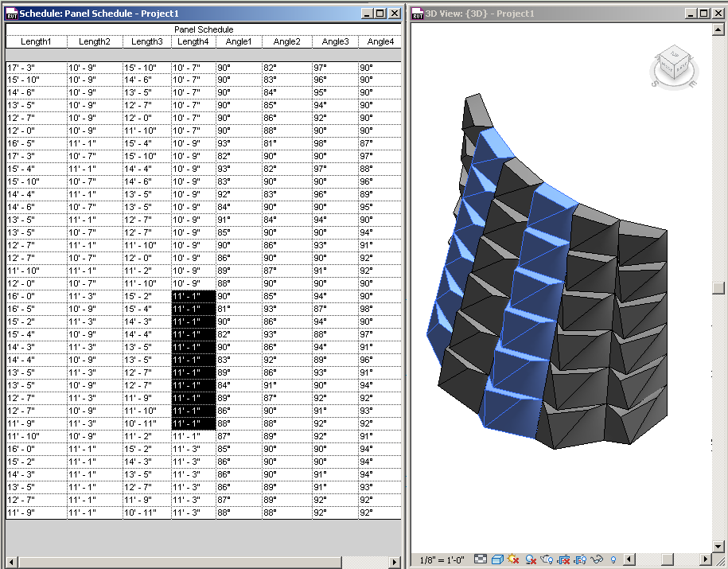Viewport: 728px width, 569px height.
Task: Click the 3D View vertical scrollbar thumb
Action: pyautogui.click(x=718, y=288)
